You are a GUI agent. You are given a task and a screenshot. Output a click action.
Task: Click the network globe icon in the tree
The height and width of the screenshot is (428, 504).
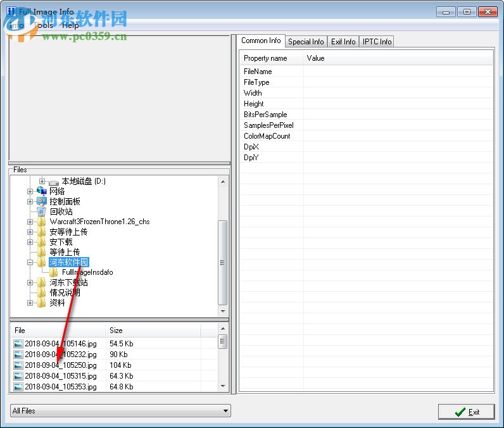(x=42, y=191)
